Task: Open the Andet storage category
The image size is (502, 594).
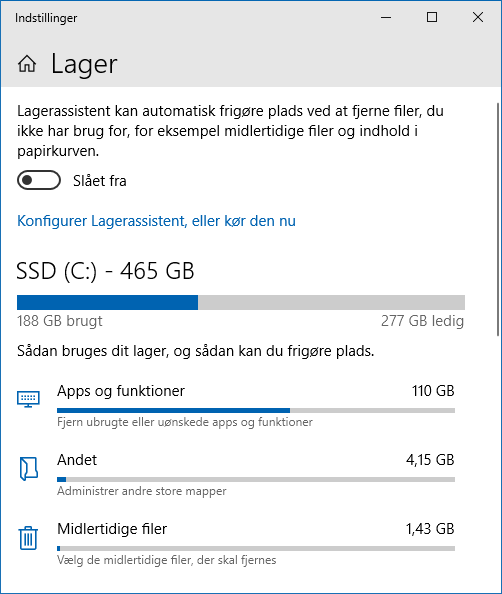Action: (236, 475)
